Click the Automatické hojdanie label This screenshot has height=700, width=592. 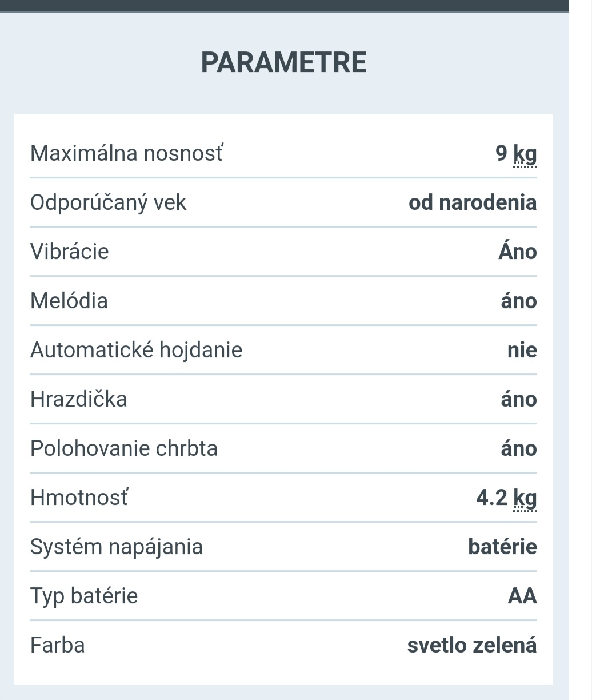click(136, 350)
